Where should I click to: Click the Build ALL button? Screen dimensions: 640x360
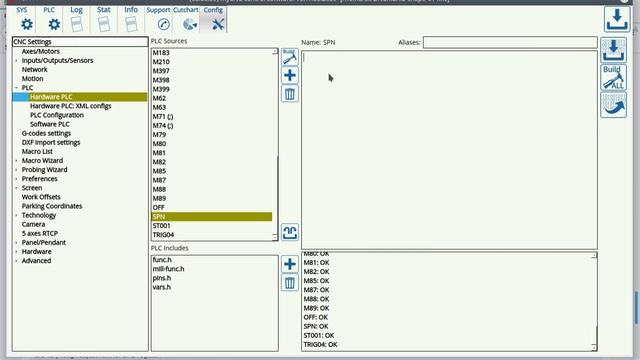point(613,78)
